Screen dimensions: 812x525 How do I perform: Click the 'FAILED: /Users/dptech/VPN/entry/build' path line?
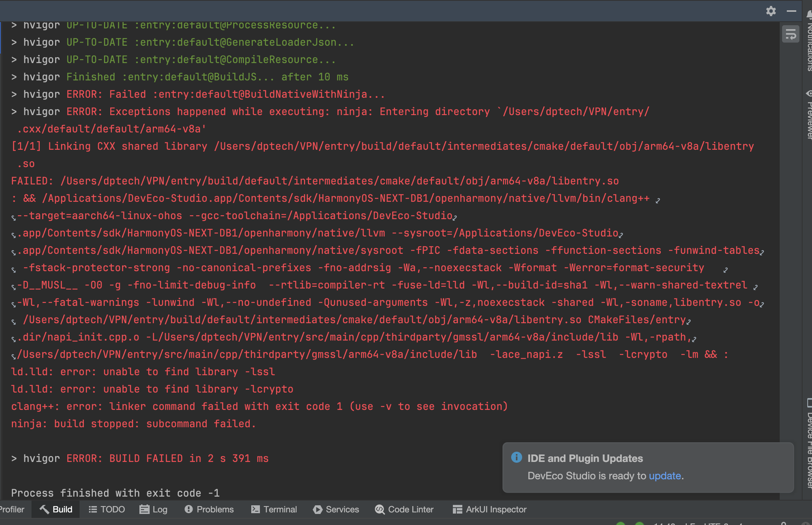pyautogui.click(x=315, y=181)
